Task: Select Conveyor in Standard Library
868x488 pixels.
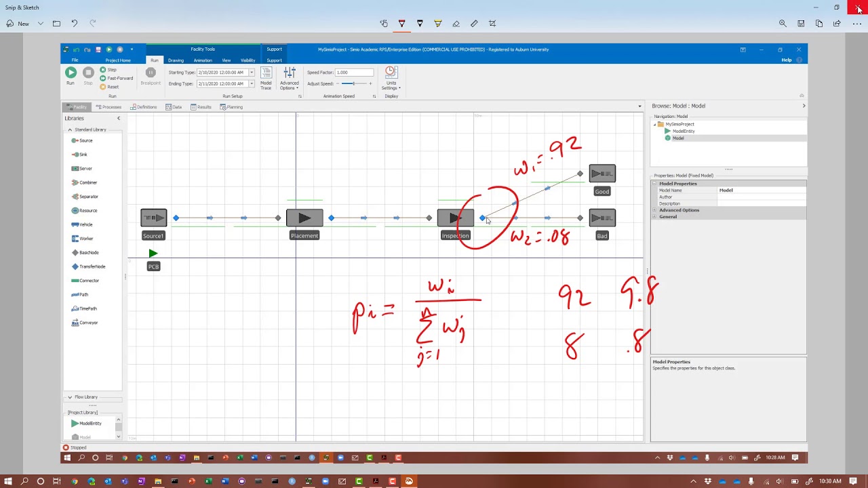Action: pos(85,323)
